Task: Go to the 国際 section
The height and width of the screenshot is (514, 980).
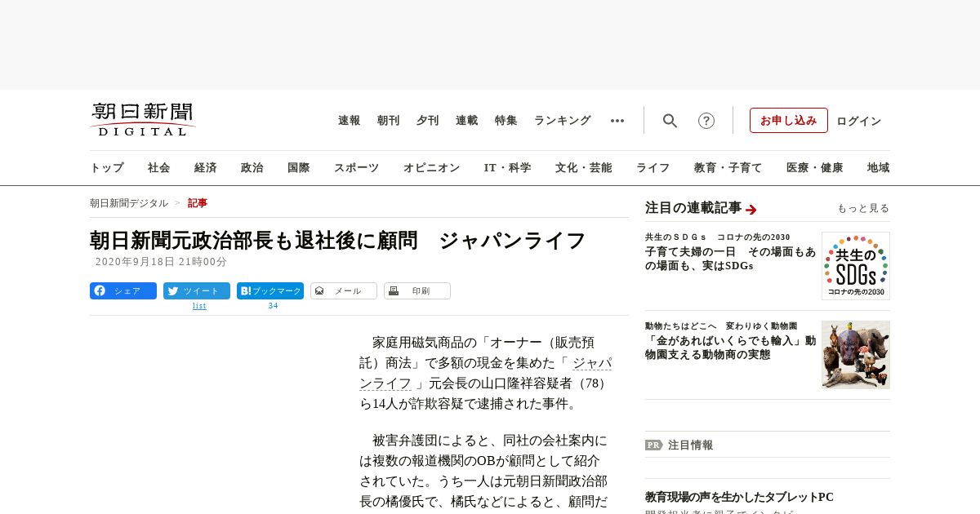Action: (x=299, y=168)
